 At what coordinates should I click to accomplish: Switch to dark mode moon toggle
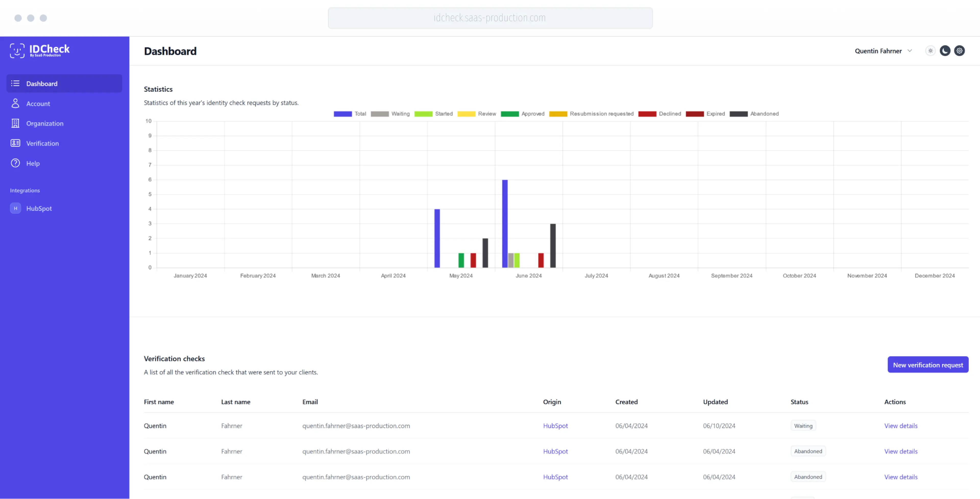(945, 51)
